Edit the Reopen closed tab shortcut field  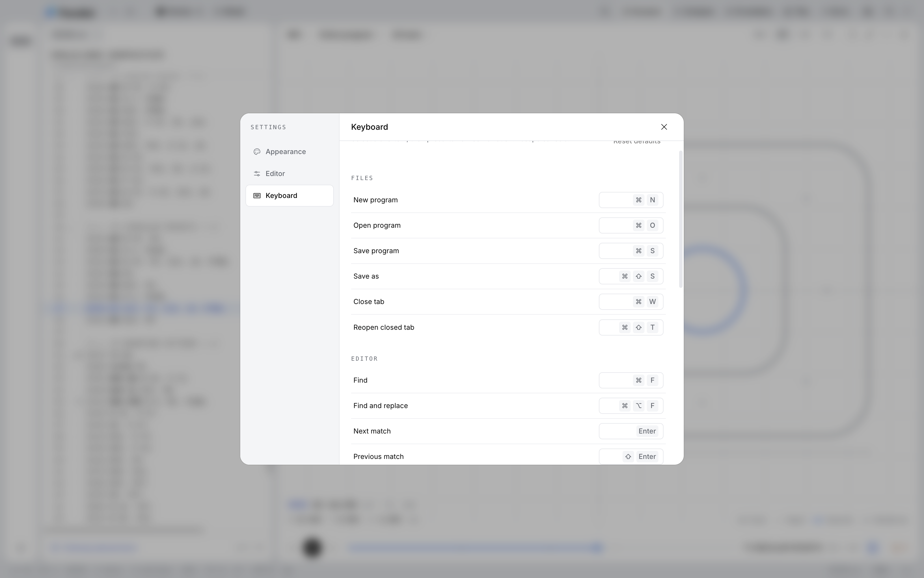pyautogui.click(x=631, y=327)
